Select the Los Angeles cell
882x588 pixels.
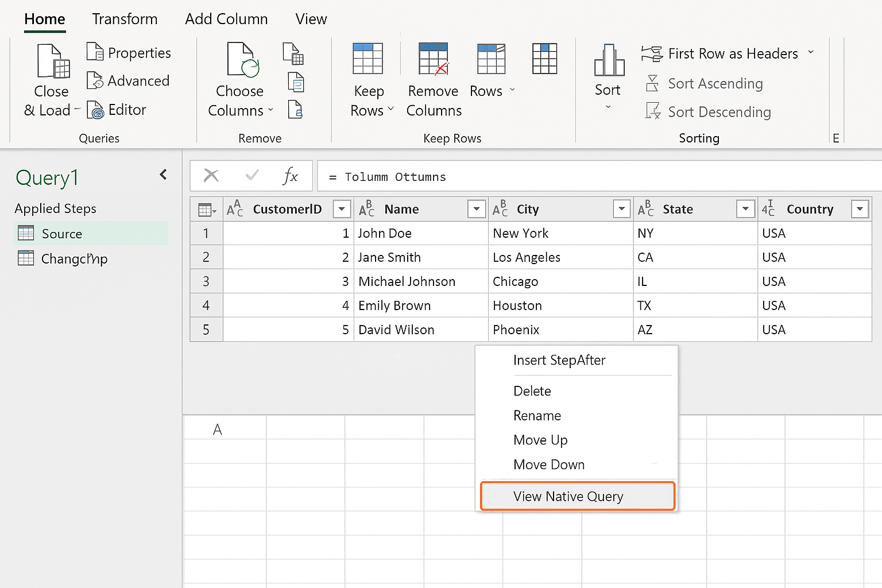point(560,257)
